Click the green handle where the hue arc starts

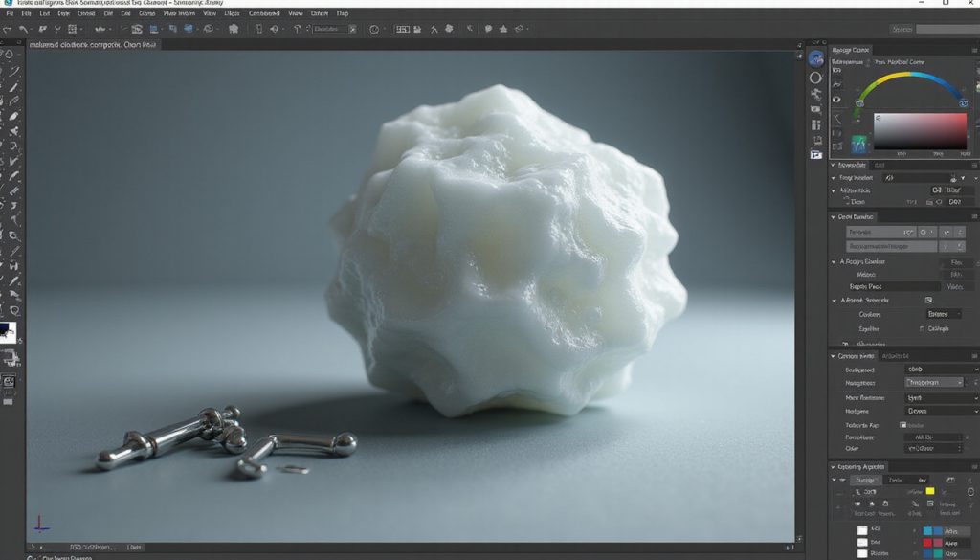pos(859,103)
